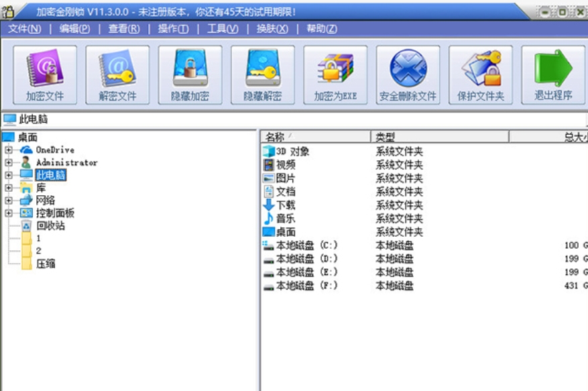Expand the 控制面板 tree node
Viewport: 588px width, 391px height.
click(x=9, y=213)
